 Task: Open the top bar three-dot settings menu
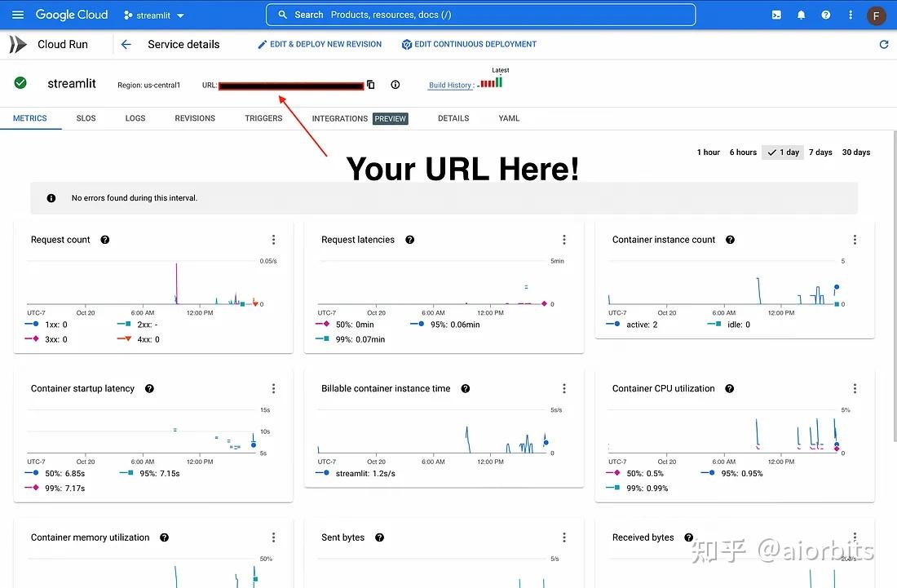tap(851, 15)
